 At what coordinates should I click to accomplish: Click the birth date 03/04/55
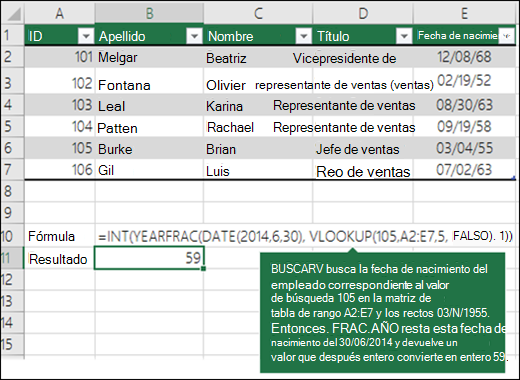[x=464, y=148]
